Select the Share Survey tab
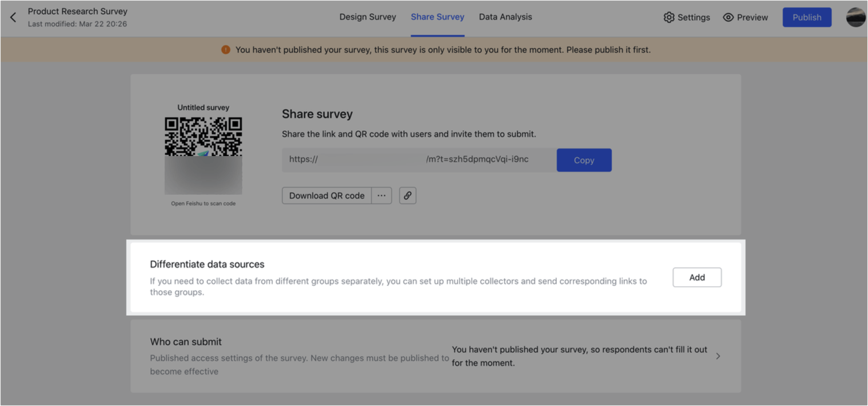Screen dimensions: 868x406 [437, 17]
